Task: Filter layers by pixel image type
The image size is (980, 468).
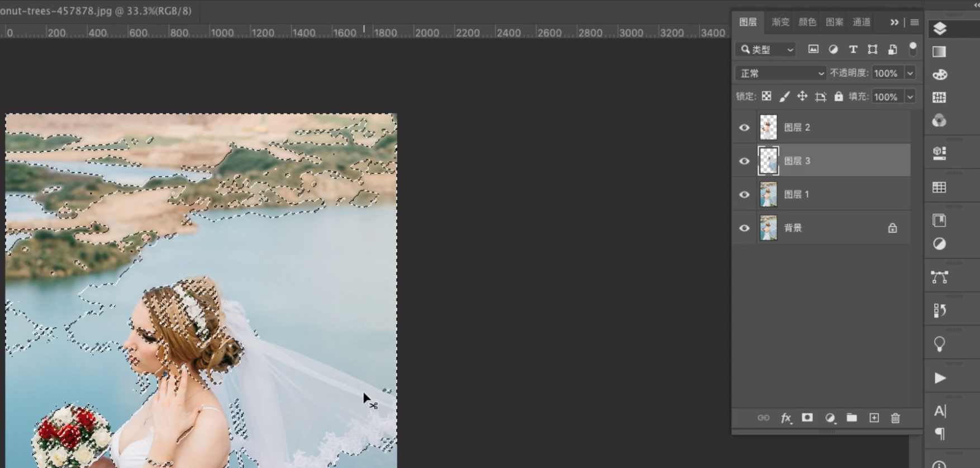Action: pyautogui.click(x=813, y=49)
